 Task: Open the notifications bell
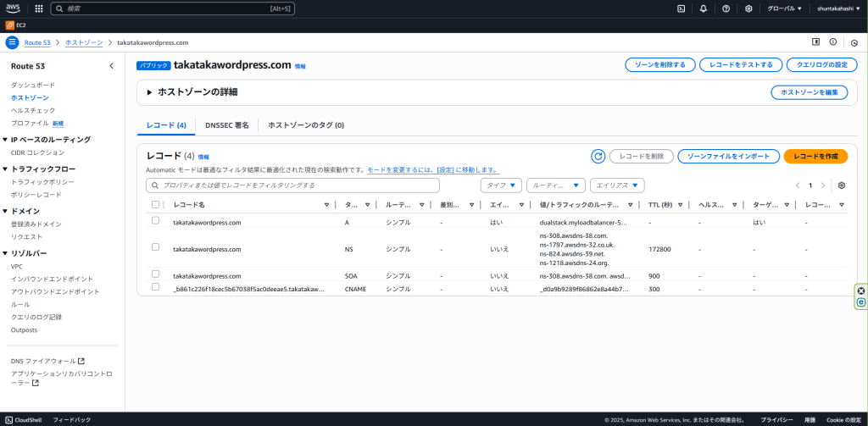(x=704, y=8)
